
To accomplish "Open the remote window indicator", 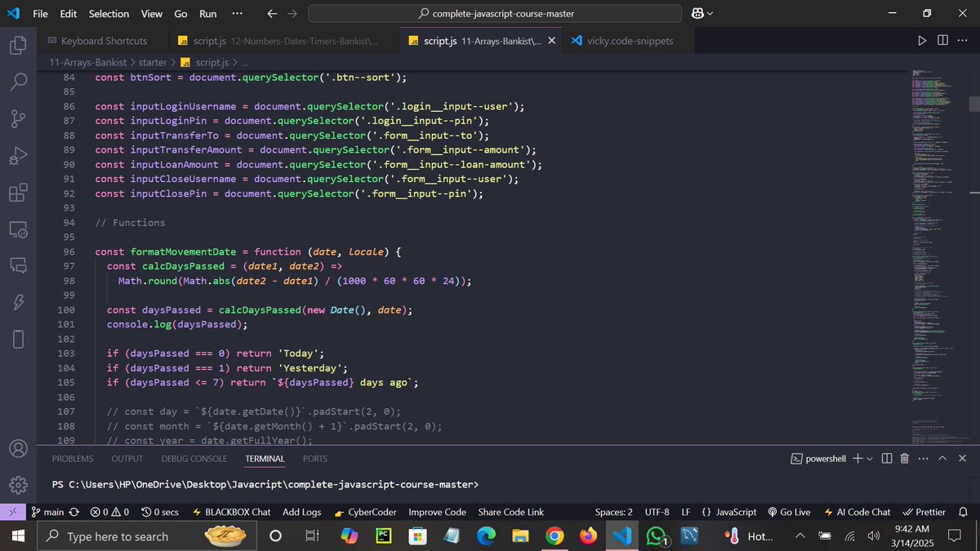I will point(11,512).
